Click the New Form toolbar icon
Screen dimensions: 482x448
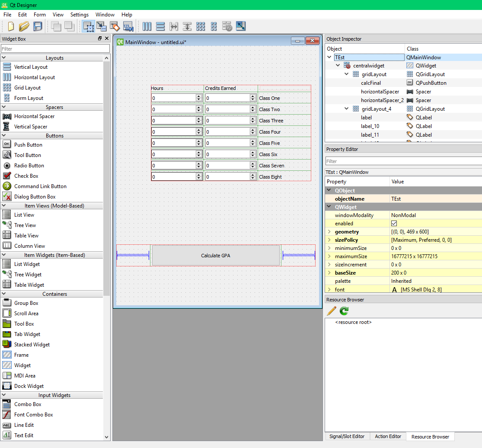tap(11, 26)
